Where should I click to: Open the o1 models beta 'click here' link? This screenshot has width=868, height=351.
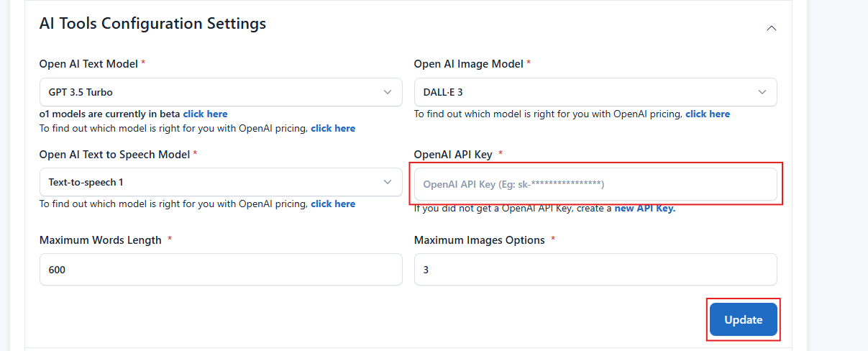(205, 114)
